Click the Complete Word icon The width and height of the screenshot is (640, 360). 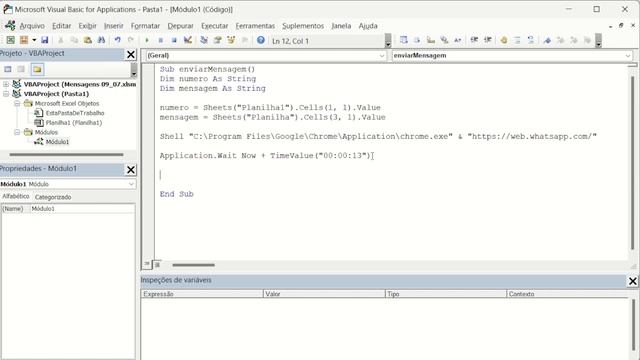[x=458, y=40]
